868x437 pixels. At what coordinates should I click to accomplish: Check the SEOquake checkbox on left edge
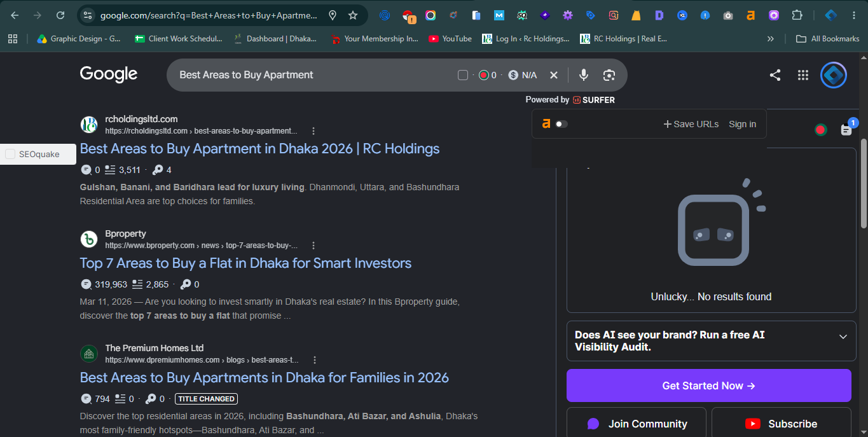[x=10, y=154]
